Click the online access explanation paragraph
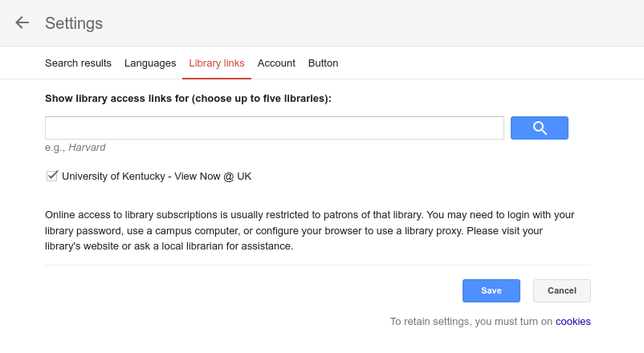644x353 pixels. coord(310,230)
